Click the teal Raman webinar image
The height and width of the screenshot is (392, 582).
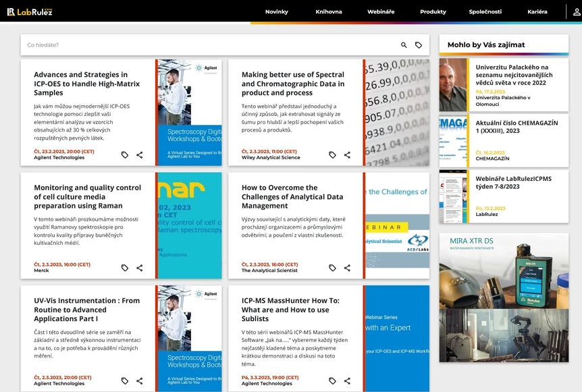[x=190, y=225]
